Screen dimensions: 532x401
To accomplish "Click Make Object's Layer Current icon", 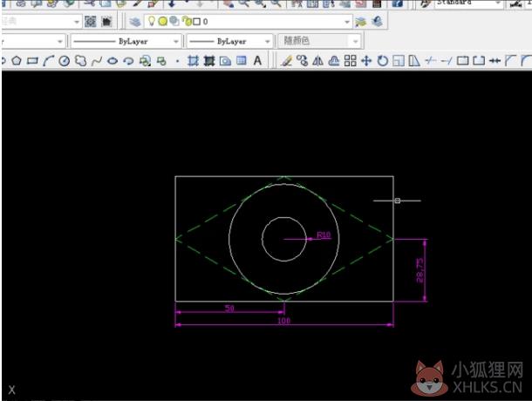I will click(361, 22).
